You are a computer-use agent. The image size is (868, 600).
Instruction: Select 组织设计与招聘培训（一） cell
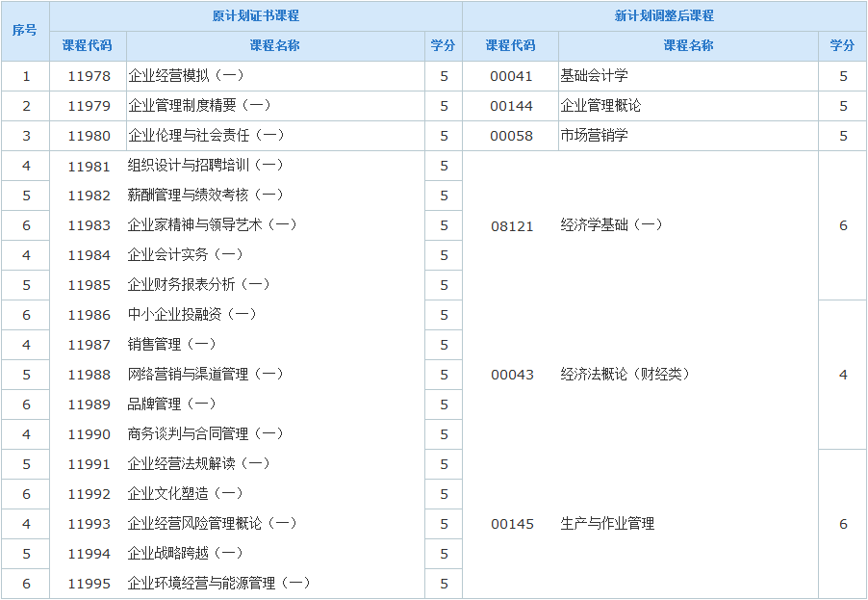point(205,166)
